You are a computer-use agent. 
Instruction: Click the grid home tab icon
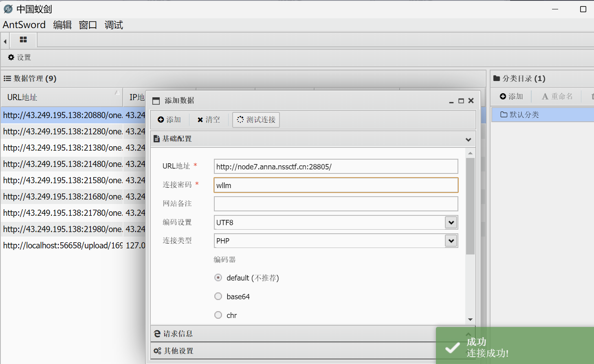point(23,40)
